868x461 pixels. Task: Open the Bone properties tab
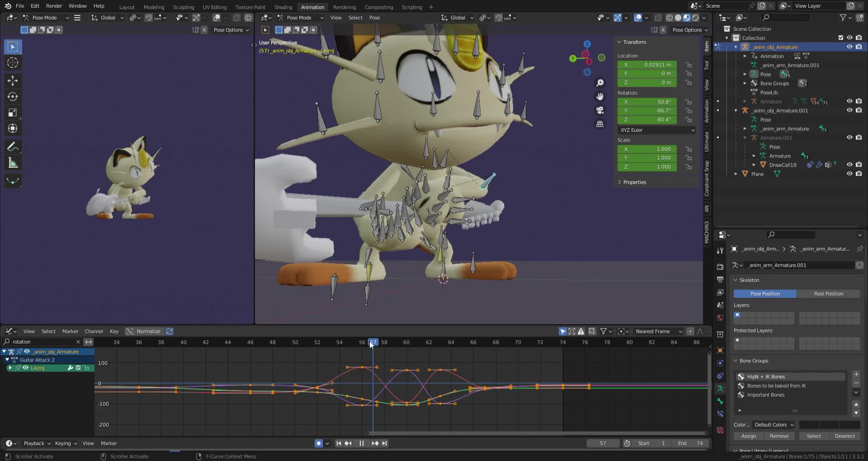point(720,402)
